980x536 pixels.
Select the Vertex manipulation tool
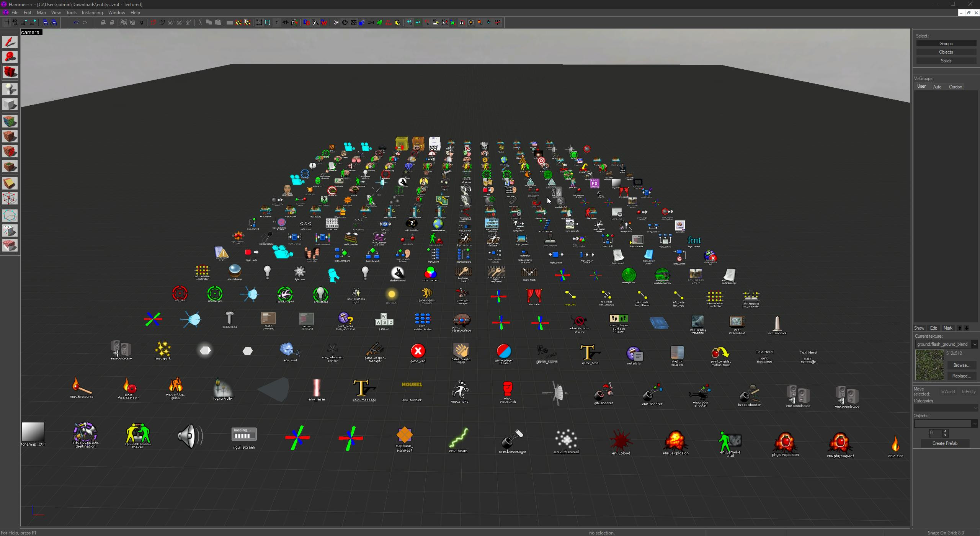pos(10,198)
